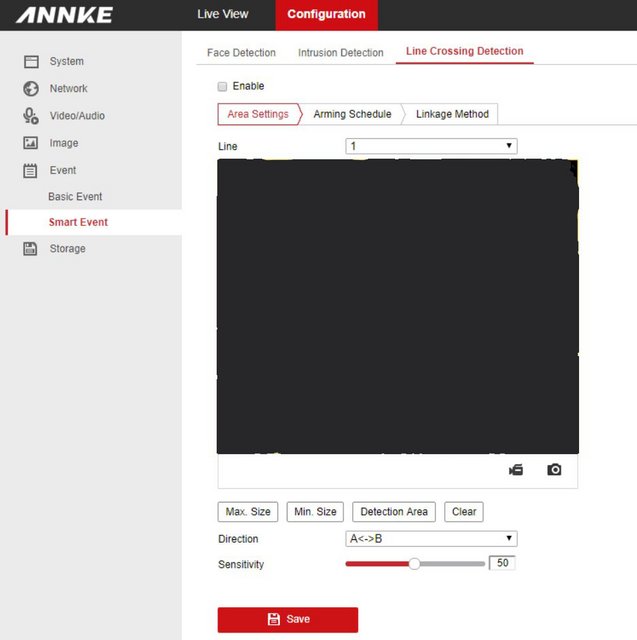Switch to the Live View tab

click(223, 14)
